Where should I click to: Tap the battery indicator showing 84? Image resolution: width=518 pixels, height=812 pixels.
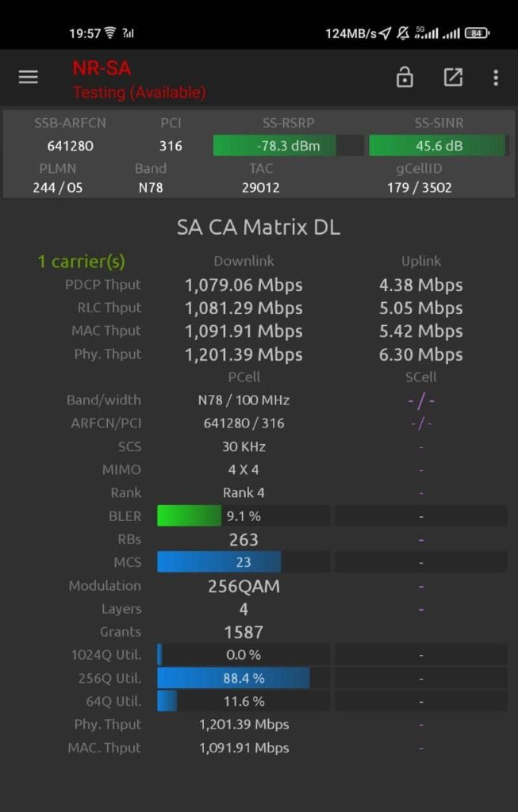[x=476, y=33]
